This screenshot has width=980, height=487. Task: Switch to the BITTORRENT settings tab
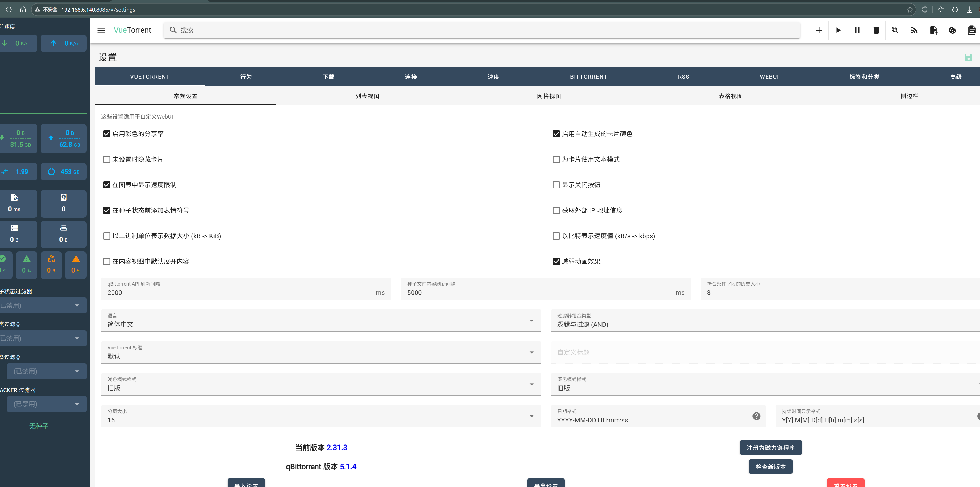588,77
